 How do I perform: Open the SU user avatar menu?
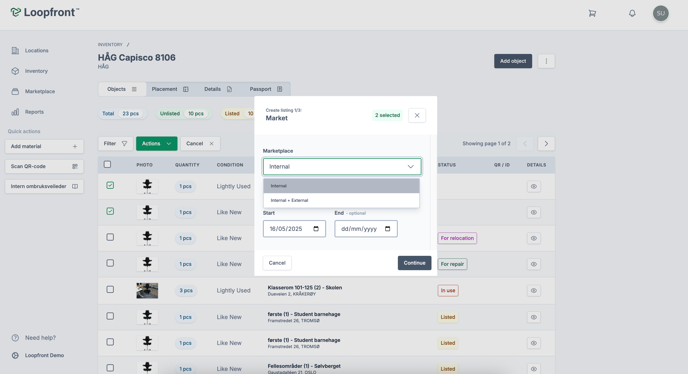point(660,13)
